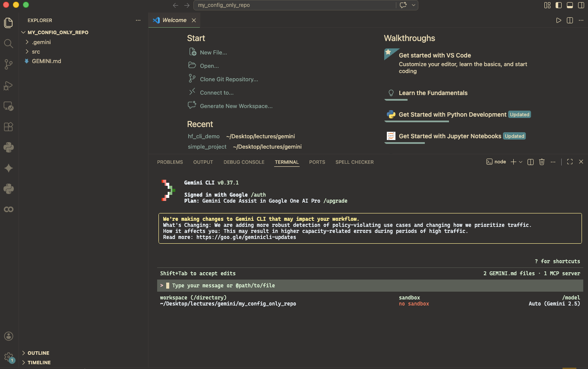
Task: Click Clone Git Repository... link
Action: pyautogui.click(x=223, y=79)
